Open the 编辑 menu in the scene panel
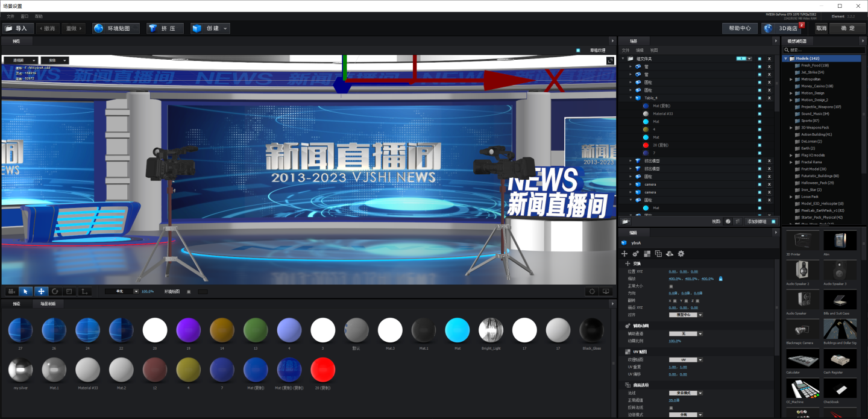 pos(639,50)
